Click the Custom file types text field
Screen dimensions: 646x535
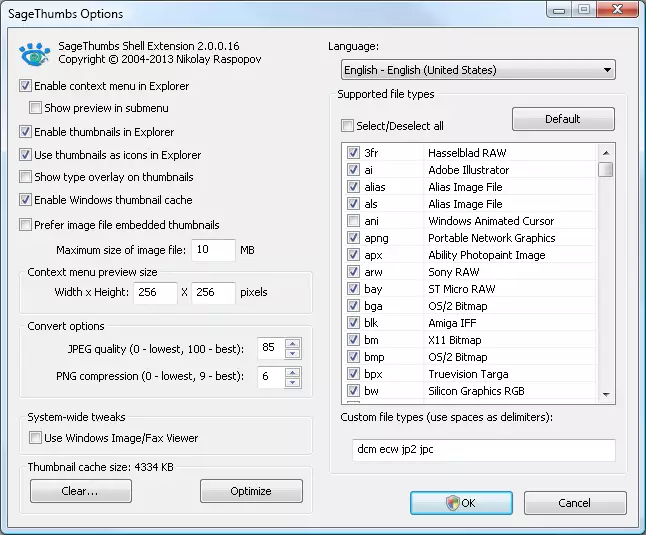[x=484, y=450]
